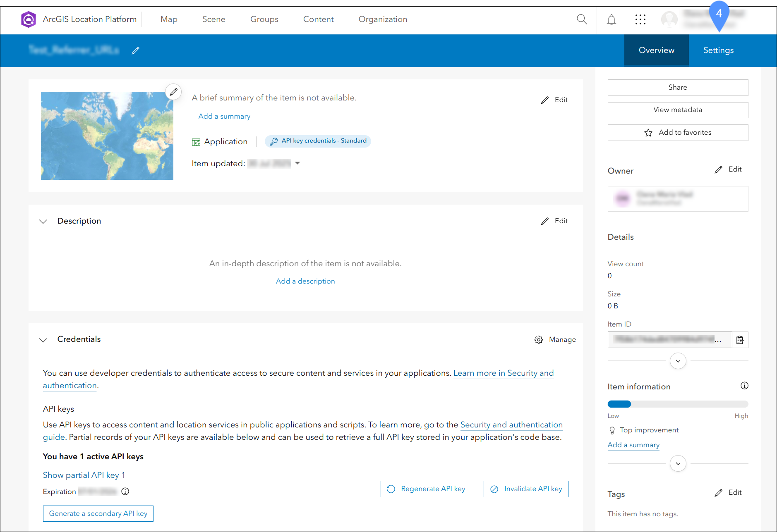Click Add a summary link near thumbnail
Image resolution: width=777 pixels, height=532 pixels.
click(x=224, y=117)
